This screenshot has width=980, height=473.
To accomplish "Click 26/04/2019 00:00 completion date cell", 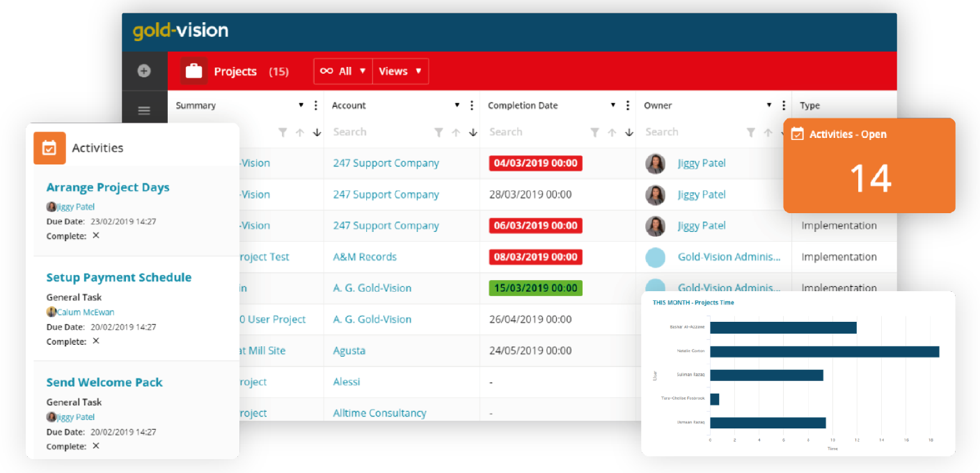I will click(530, 320).
